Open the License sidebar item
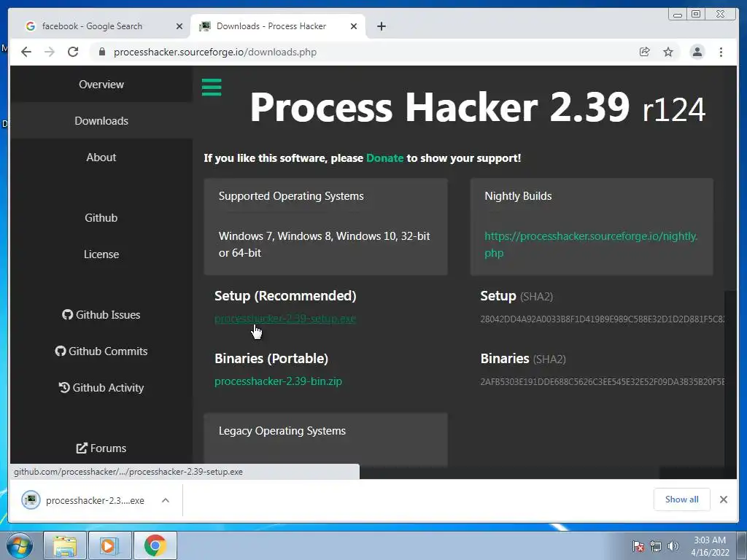747x560 pixels. (x=101, y=254)
